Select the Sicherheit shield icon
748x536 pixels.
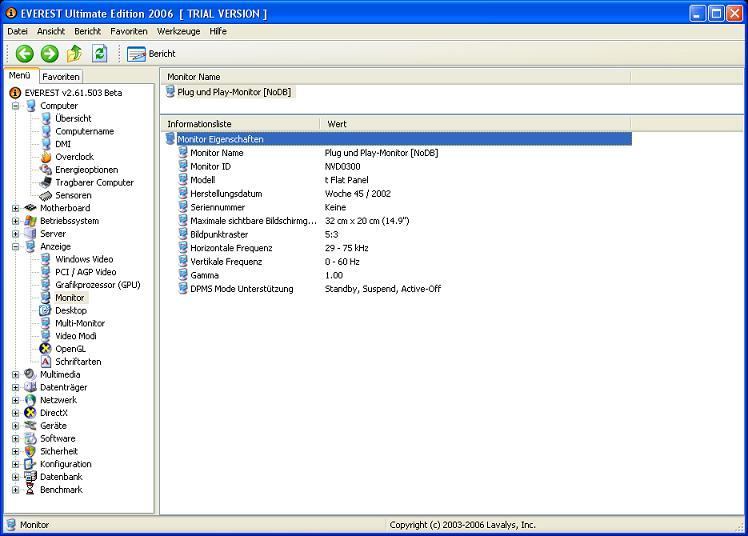pyautogui.click(x=31, y=451)
